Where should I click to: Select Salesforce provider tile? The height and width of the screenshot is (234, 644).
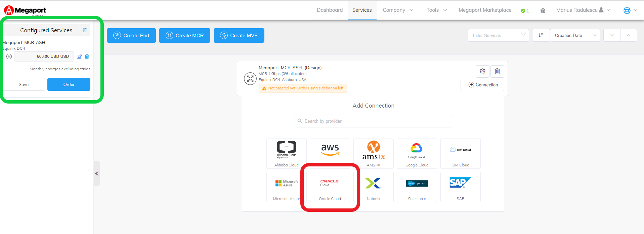417,187
